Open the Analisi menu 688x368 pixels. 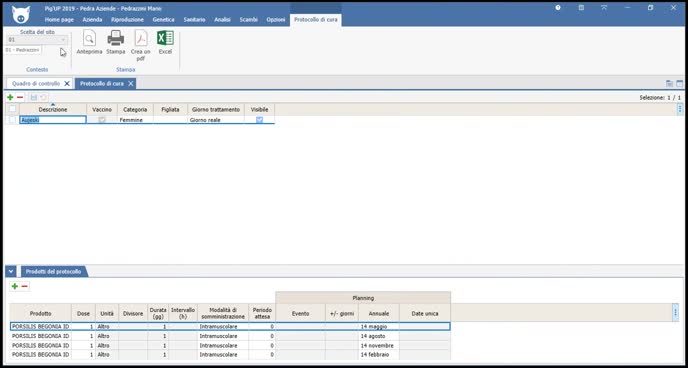(222, 20)
